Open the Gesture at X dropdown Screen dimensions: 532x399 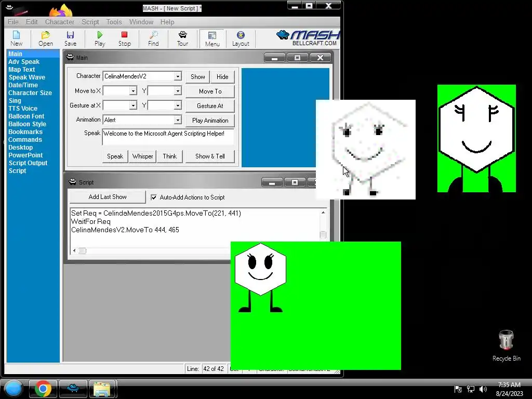click(133, 105)
